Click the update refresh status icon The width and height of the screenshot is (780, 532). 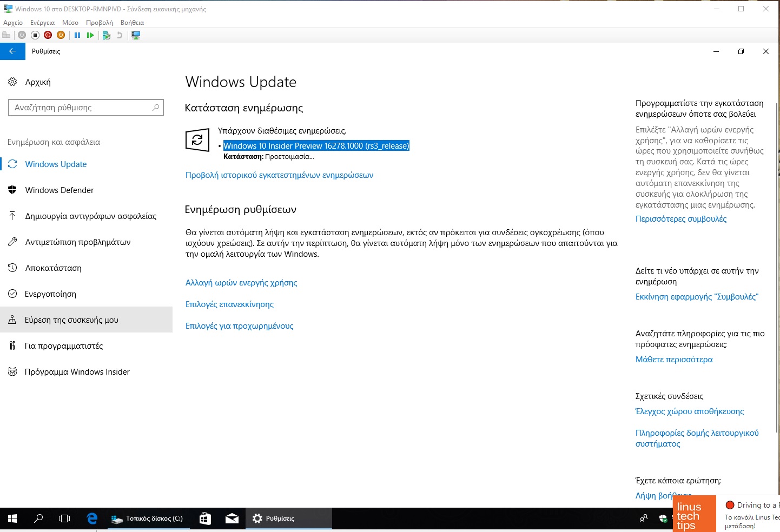pos(197,140)
